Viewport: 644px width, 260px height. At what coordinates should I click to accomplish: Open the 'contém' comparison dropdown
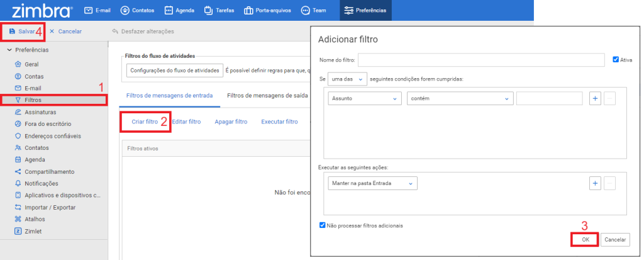460,99
